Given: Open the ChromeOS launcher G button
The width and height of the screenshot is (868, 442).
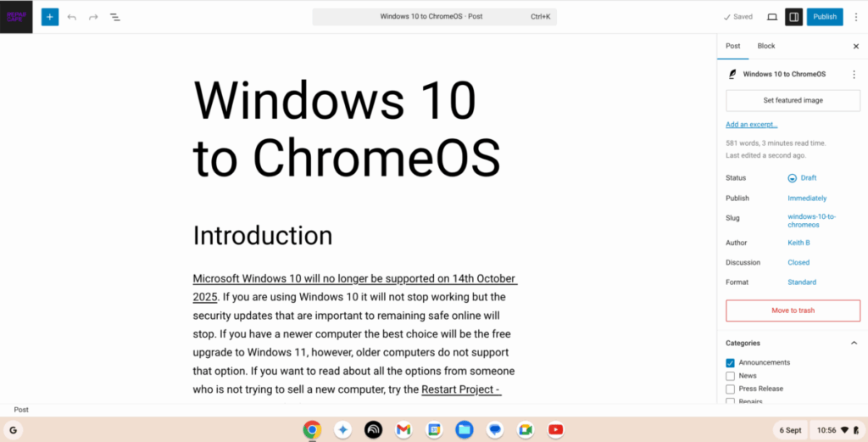Looking at the screenshot, I should (14, 430).
